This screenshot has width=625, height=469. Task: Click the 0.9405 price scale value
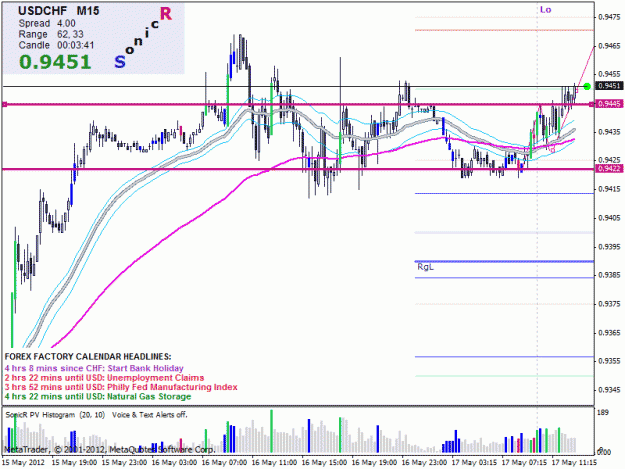pos(610,218)
